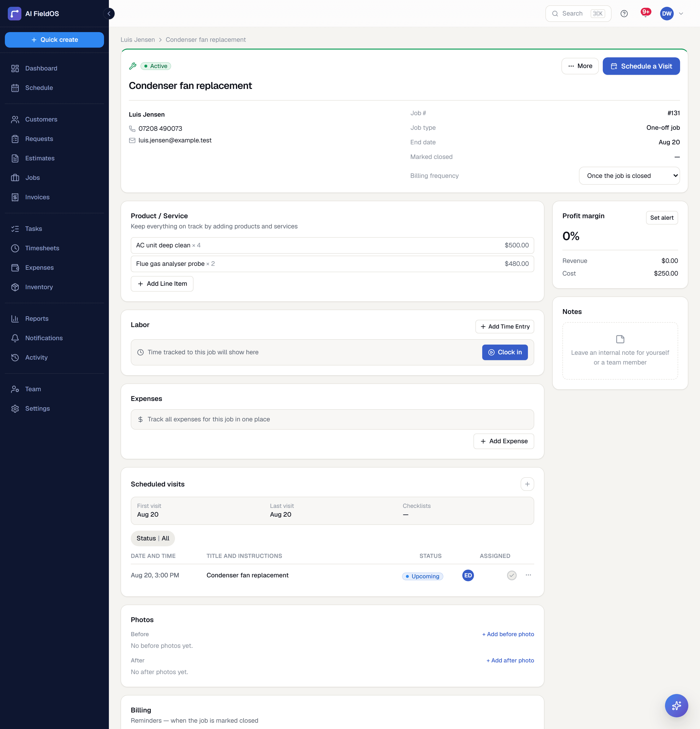Click Luis Jensen breadcrumb link
700x729 pixels.
point(138,39)
